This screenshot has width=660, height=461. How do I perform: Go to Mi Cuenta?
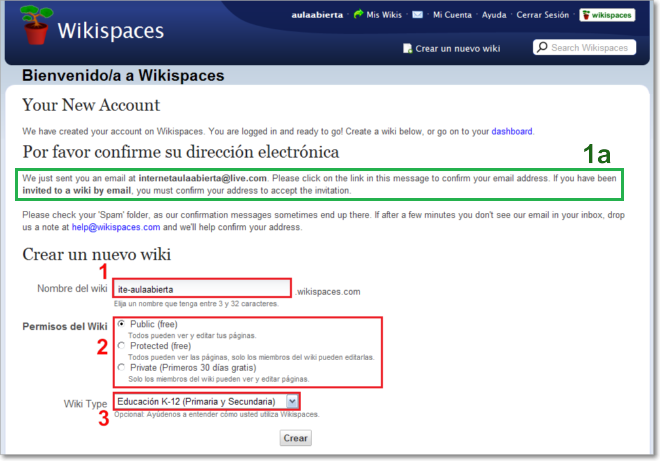coord(452,15)
